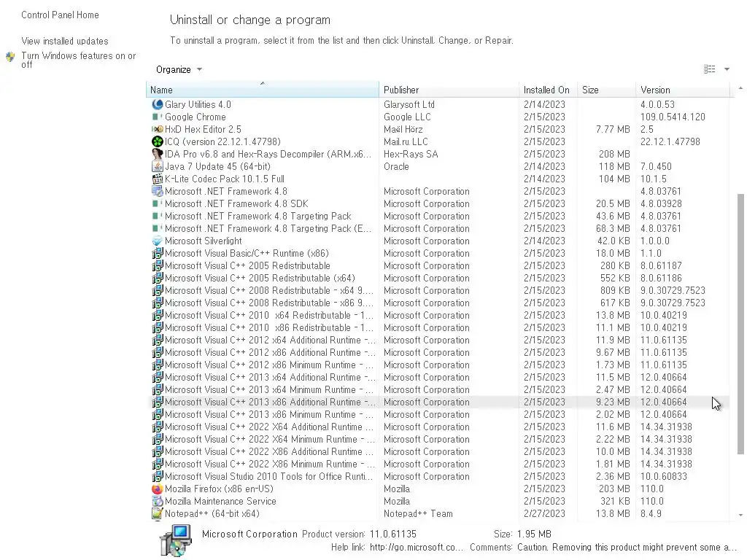The image size is (747, 560).
Task: Click the Google Chrome program icon
Action: coord(158,117)
